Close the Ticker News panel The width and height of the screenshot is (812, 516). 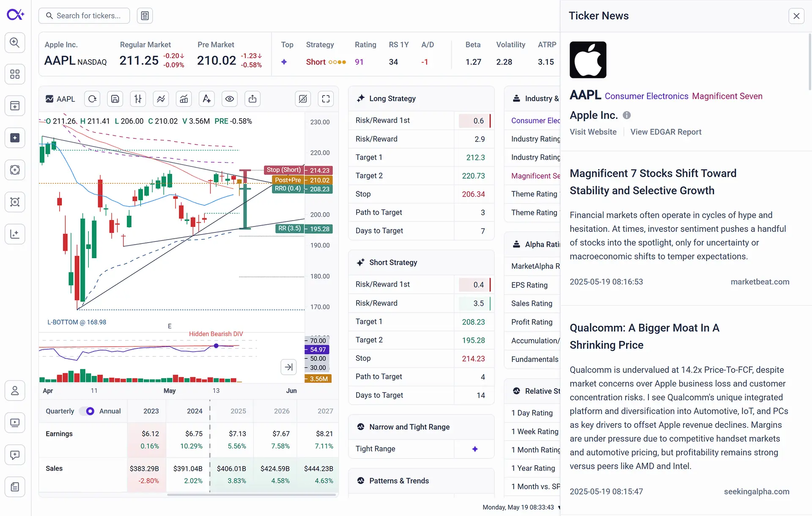coord(796,16)
